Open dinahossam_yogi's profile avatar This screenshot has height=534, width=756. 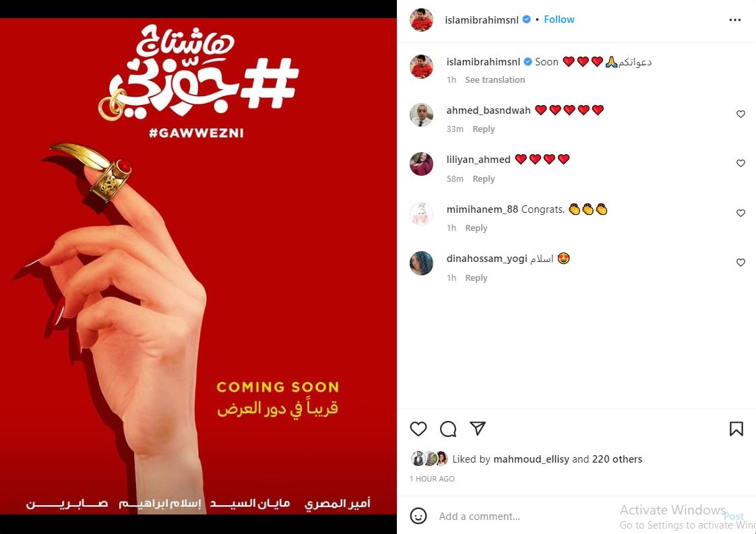pos(421,263)
